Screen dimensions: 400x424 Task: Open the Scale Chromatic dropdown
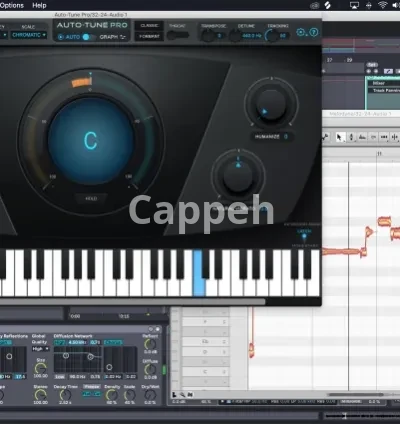(x=29, y=35)
